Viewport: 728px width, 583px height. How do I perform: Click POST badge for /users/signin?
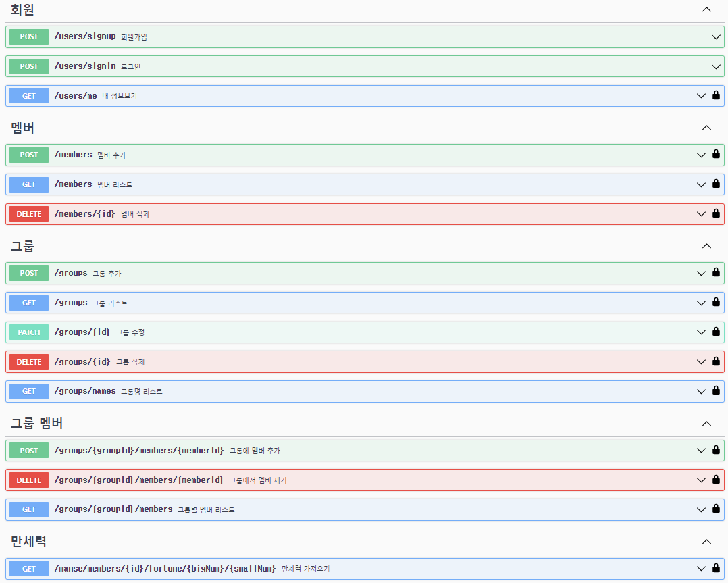coord(29,66)
